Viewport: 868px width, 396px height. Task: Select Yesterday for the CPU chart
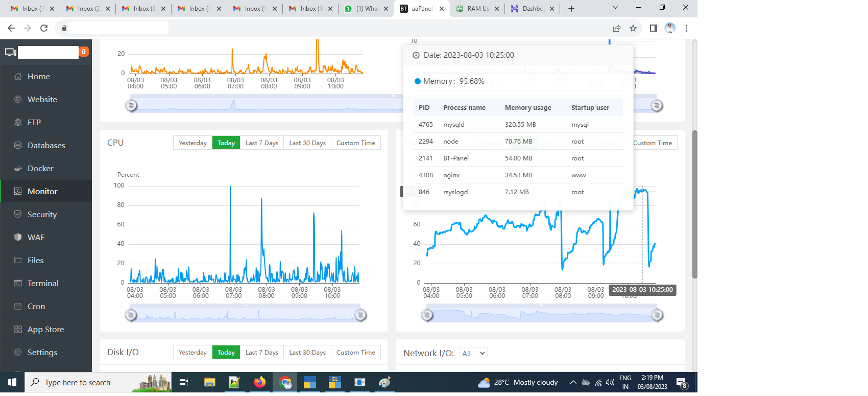tap(192, 143)
